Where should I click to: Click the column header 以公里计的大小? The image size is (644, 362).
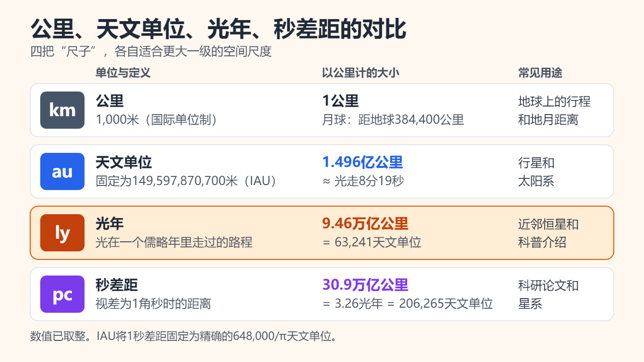pos(361,73)
